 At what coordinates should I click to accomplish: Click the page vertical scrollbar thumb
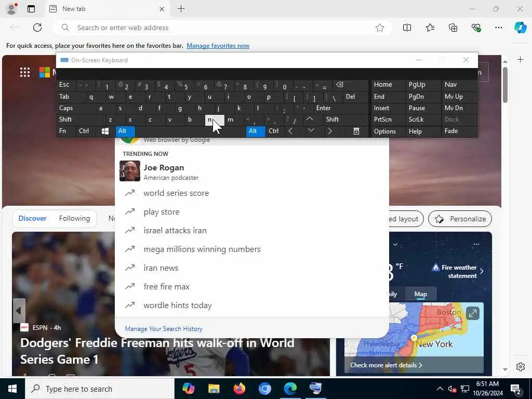coord(505,85)
